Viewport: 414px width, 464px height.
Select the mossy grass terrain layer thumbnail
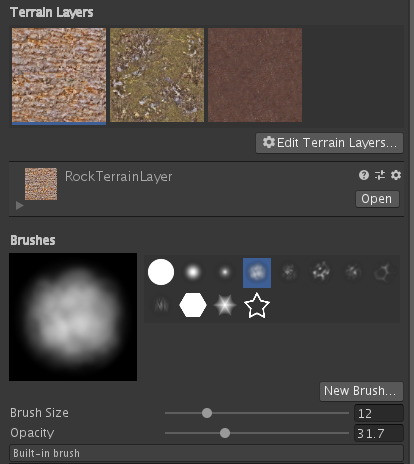click(157, 75)
